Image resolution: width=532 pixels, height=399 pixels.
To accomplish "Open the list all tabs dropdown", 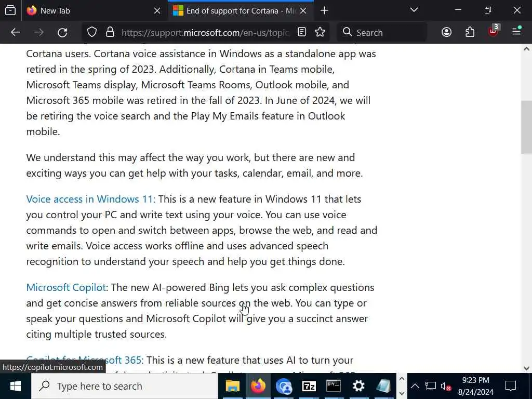I will tap(414, 10).
